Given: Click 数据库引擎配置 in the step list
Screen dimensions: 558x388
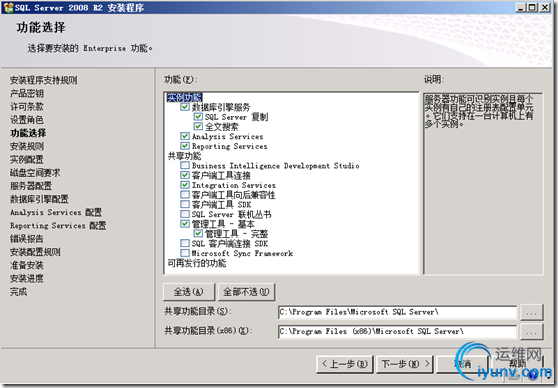Looking at the screenshot, I should click(x=39, y=199).
